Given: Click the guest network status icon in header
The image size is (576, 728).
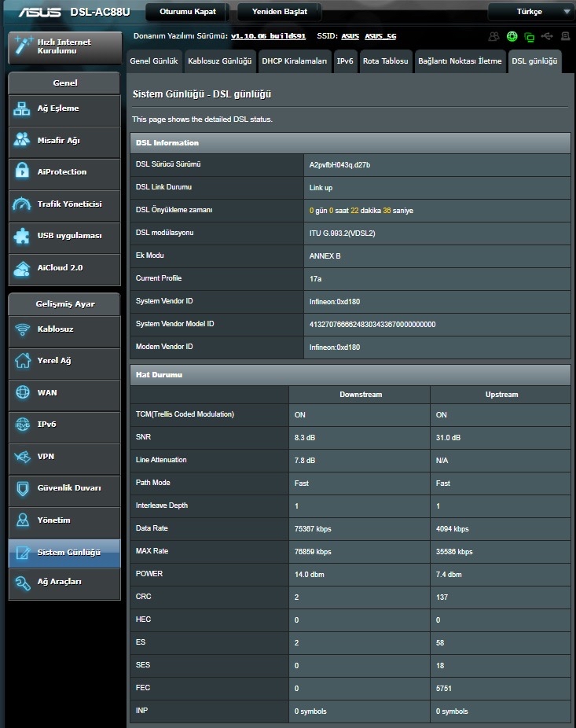Looking at the screenshot, I should (x=493, y=36).
